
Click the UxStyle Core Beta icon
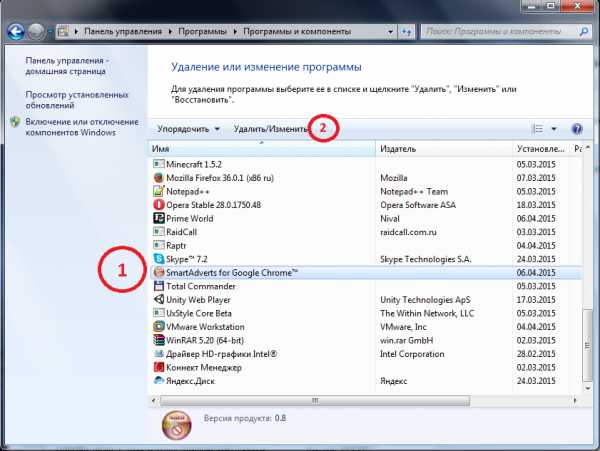pos(158,313)
